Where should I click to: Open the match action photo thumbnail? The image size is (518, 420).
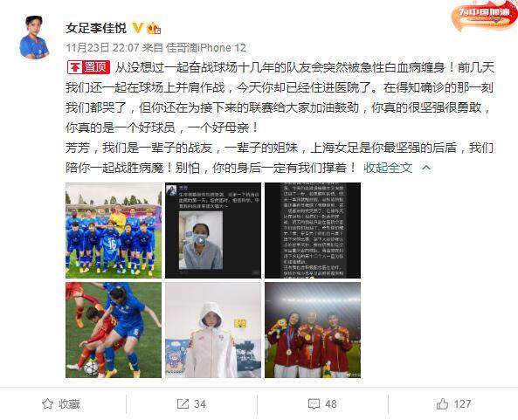point(114,330)
